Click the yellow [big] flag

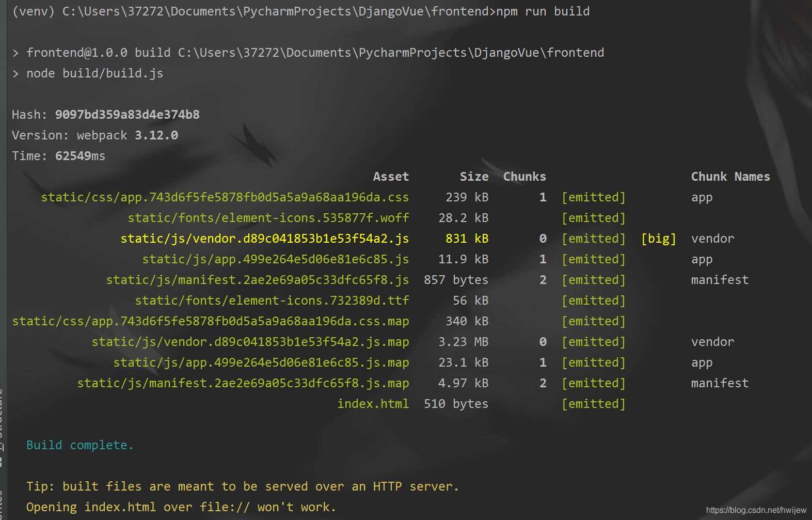point(658,239)
